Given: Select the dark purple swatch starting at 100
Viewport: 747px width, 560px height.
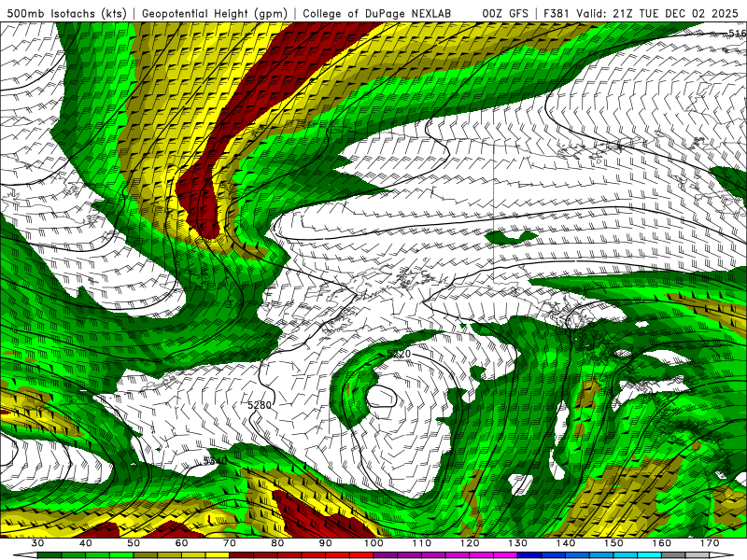Looking at the screenshot, I should (x=386, y=555).
